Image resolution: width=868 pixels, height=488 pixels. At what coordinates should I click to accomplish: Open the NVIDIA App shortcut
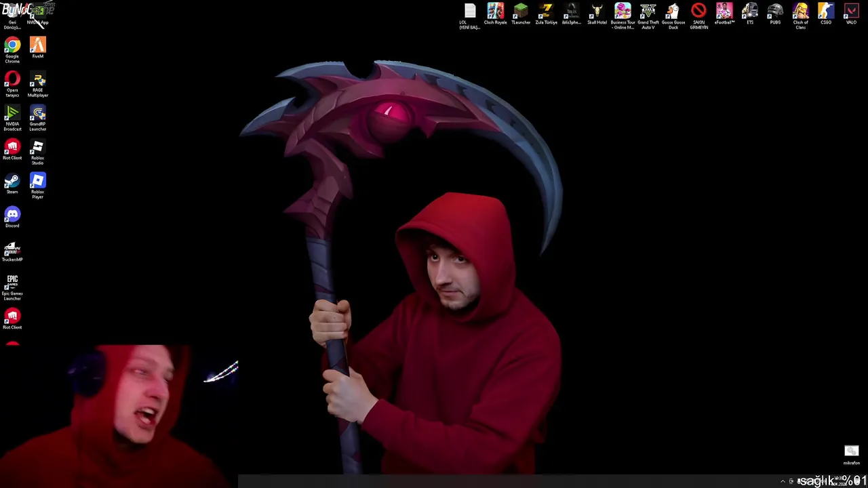pyautogui.click(x=38, y=14)
